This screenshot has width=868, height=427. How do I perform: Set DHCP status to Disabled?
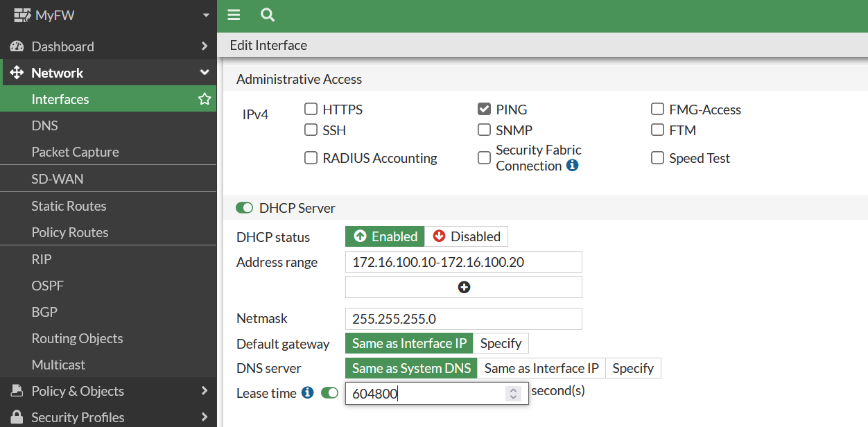click(x=466, y=236)
